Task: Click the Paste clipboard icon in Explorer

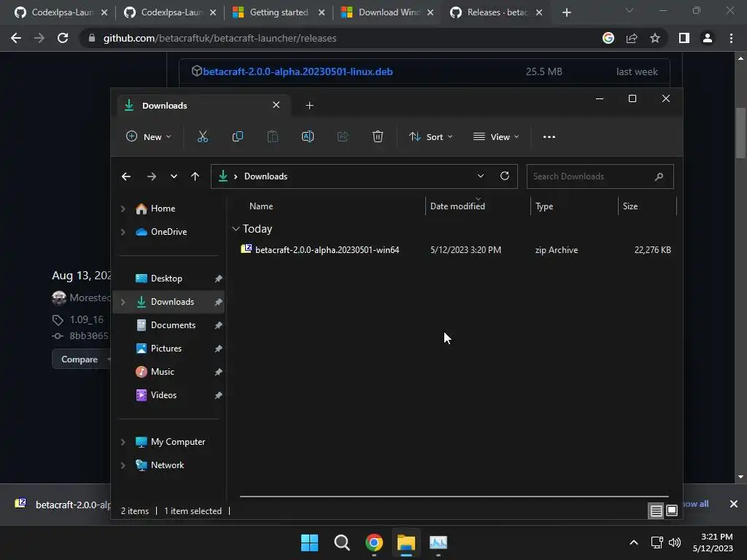Action: tap(273, 136)
